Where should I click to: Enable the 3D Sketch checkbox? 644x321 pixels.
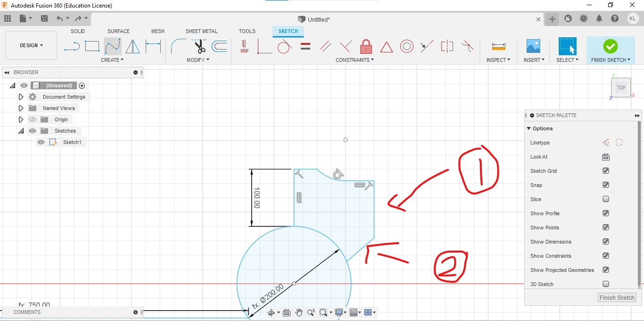(x=606, y=284)
